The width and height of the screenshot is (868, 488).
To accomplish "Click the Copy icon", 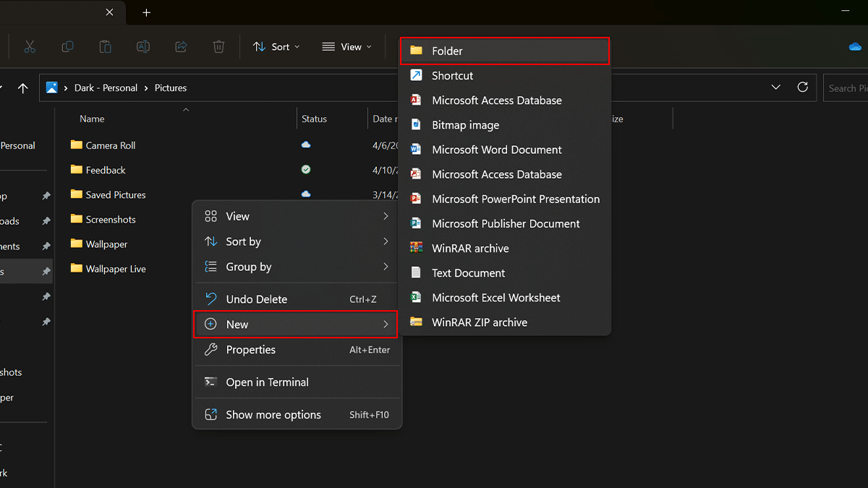I will 67,46.
